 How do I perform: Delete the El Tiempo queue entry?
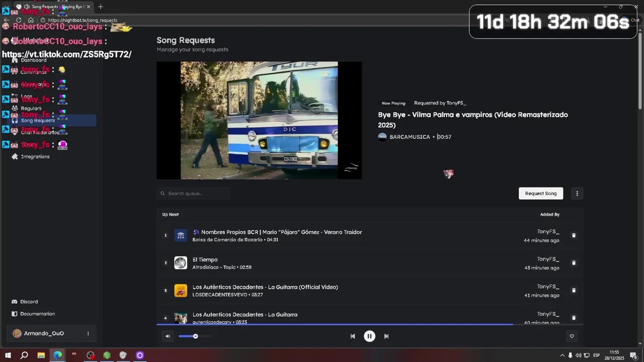pyautogui.click(x=574, y=263)
